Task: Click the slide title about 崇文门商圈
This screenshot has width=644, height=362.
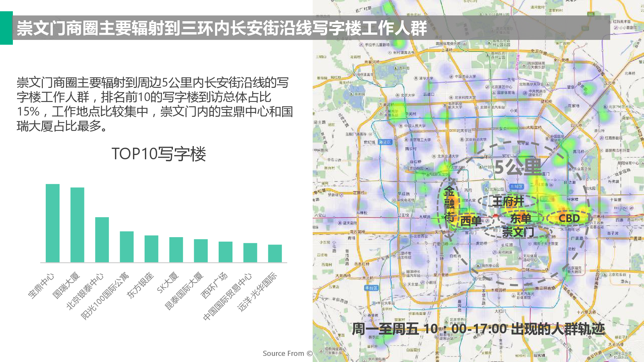Action: pyautogui.click(x=222, y=28)
